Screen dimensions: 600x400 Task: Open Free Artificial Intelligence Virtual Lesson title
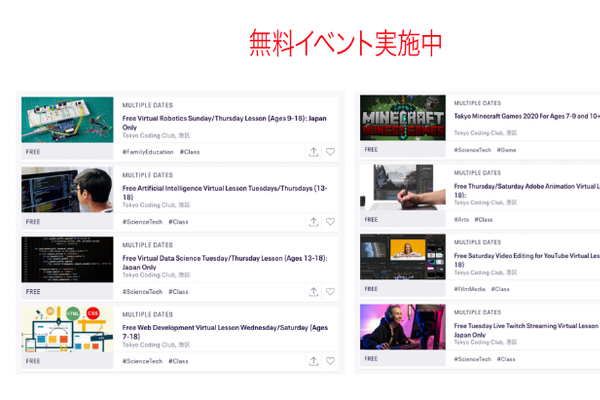[225, 193]
